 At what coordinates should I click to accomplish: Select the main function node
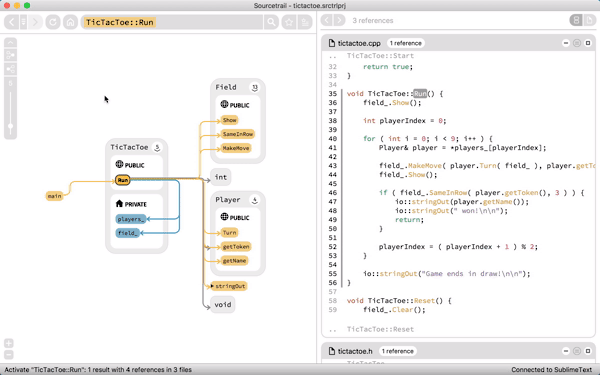tap(54, 196)
